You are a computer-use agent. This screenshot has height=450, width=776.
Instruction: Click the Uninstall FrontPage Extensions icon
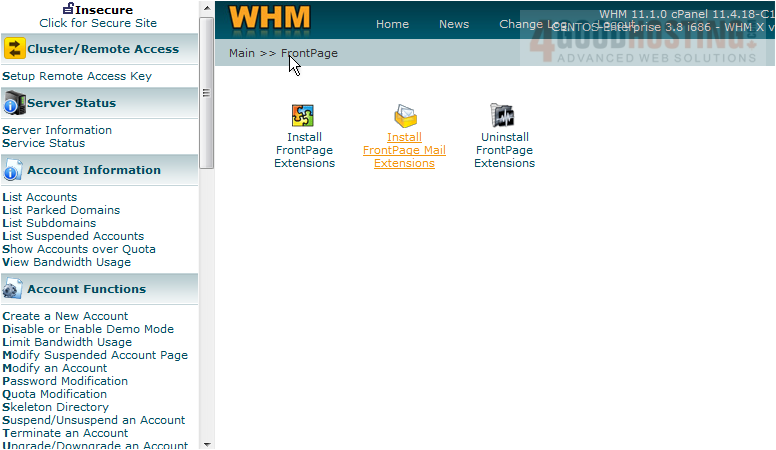click(503, 115)
